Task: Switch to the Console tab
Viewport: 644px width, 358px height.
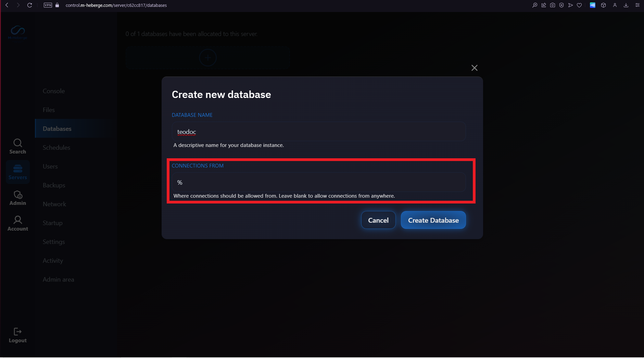Action: click(x=54, y=91)
